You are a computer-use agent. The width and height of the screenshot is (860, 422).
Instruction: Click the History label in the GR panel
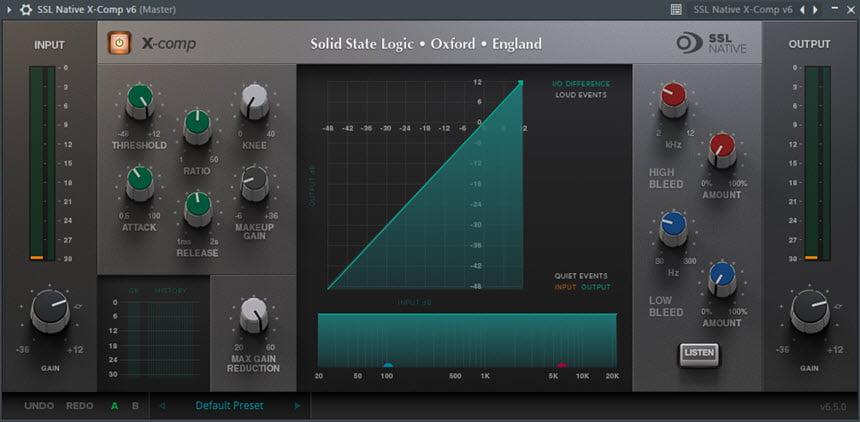click(x=171, y=291)
